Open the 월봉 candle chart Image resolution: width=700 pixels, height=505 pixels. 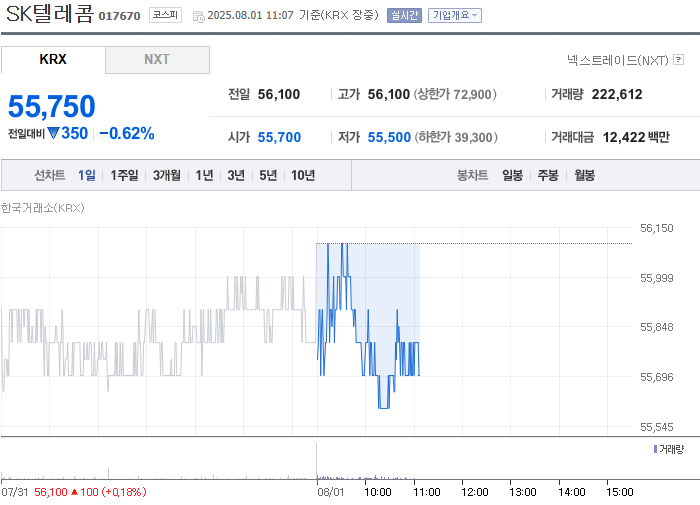(x=584, y=175)
